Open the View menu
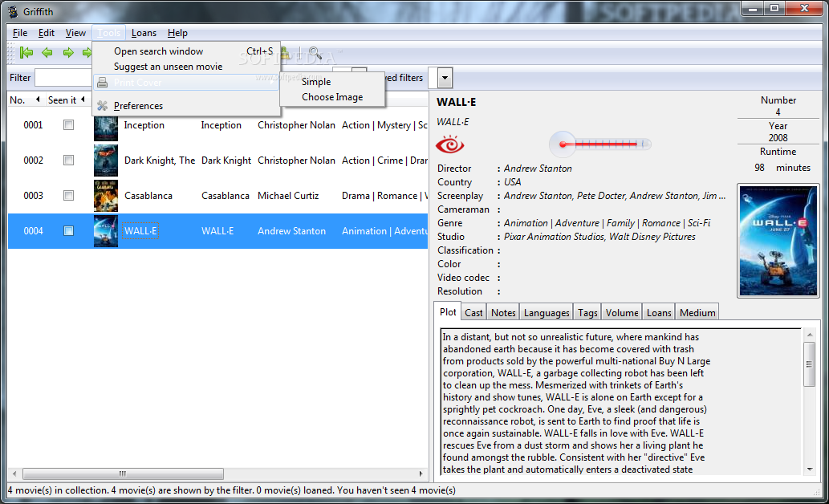The height and width of the screenshot is (504, 829). click(x=75, y=33)
